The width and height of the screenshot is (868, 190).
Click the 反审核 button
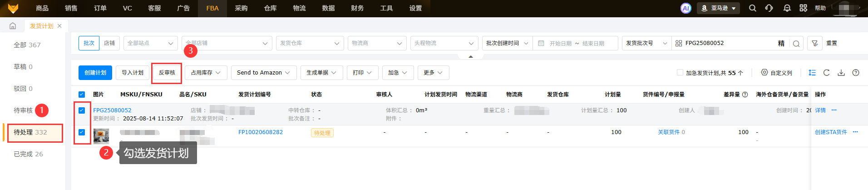167,73
